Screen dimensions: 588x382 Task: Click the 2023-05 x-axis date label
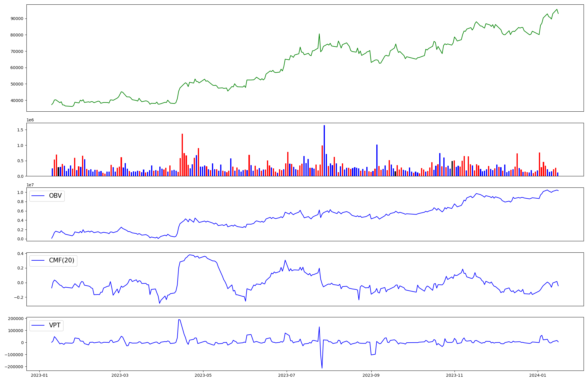click(203, 375)
